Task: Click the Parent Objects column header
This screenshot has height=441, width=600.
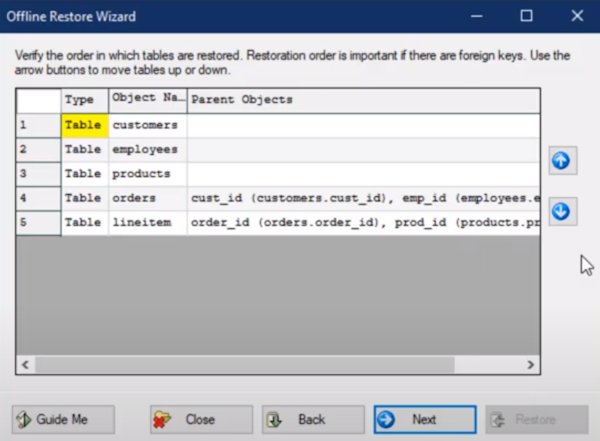Action: pyautogui.click(x=364, y=101)
